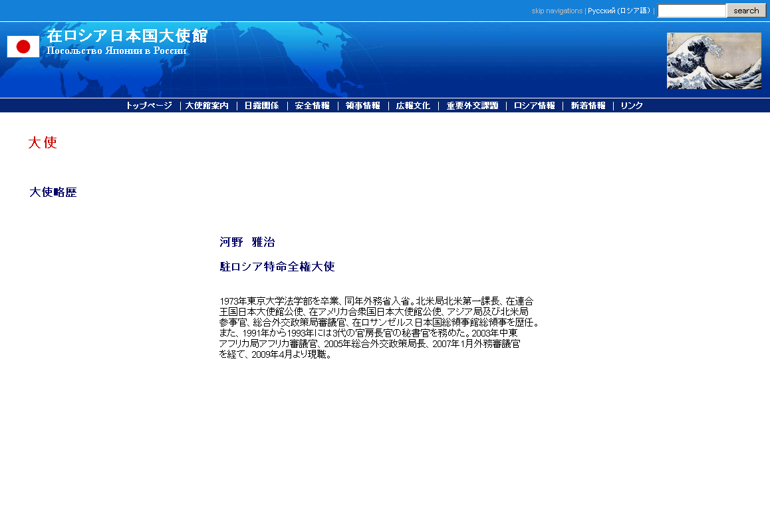Open 広報文化 menu item
The image size is (770, 532).
[x=413, y=106]
